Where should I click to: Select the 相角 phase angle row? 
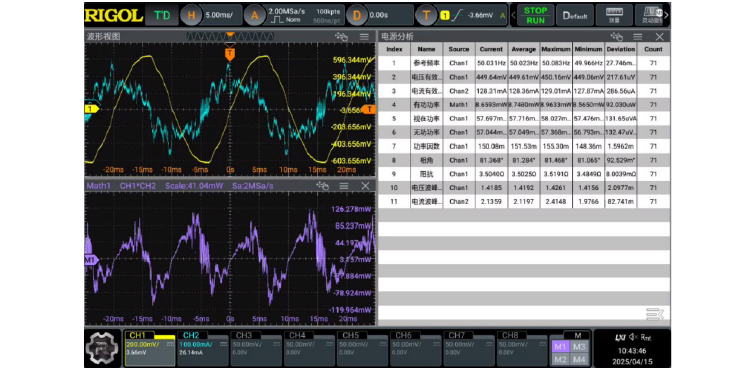pyautogui.click(x=524, y=160)
